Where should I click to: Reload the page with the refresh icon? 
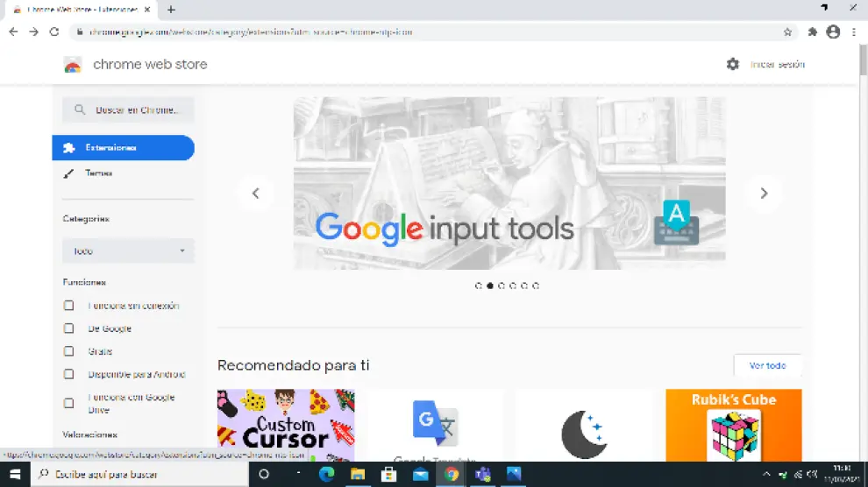click(x=54, y=32)
